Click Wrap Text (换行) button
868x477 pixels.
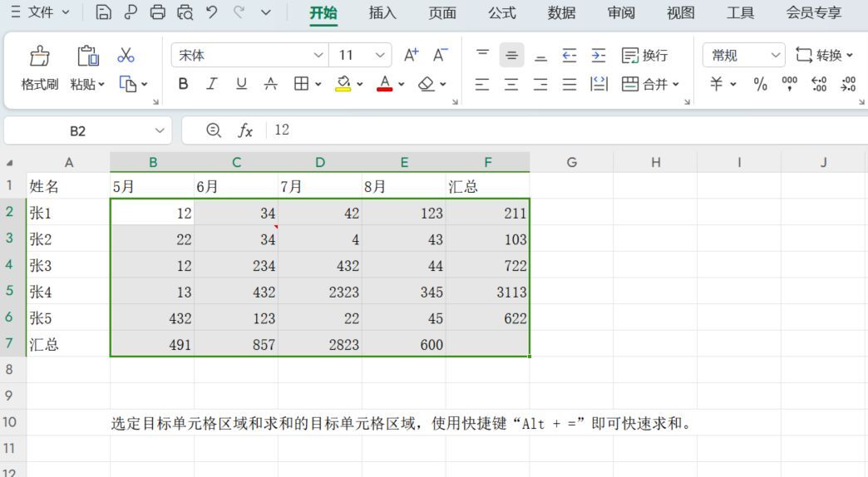point(644,55)
